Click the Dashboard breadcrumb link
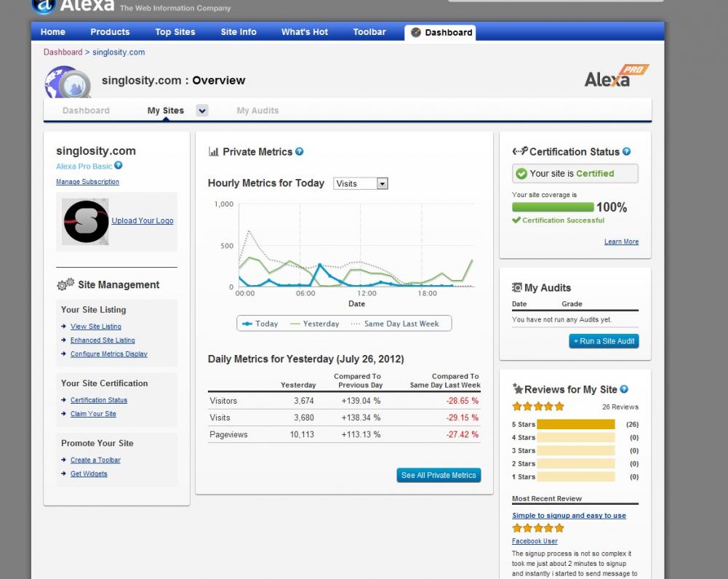 (63, 52)
